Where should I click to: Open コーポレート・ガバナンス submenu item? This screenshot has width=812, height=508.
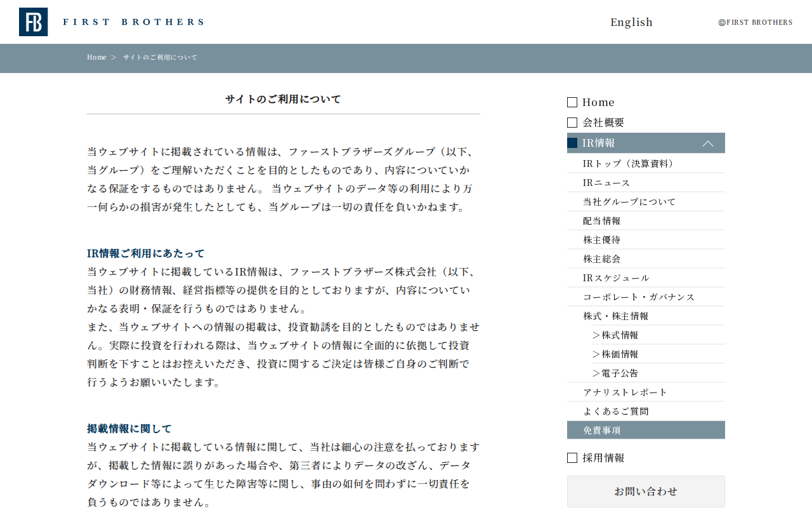coord(646,297)
